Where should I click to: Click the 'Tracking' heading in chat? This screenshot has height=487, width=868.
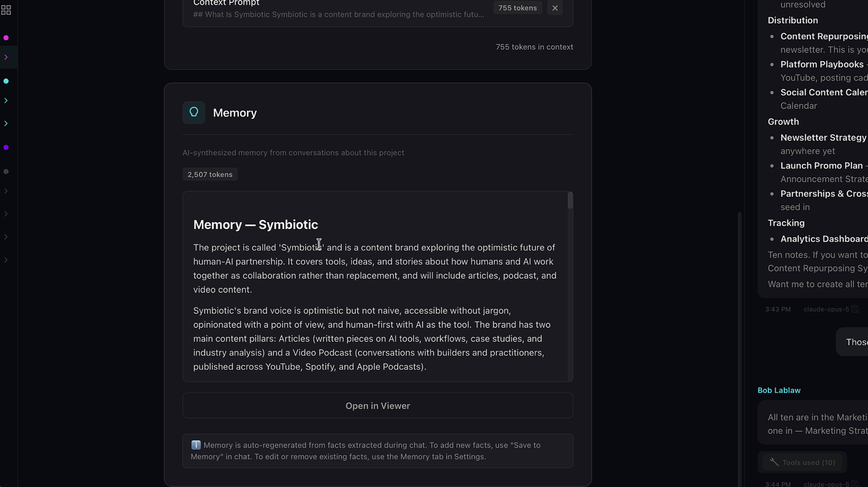click(x=786, y=223)
